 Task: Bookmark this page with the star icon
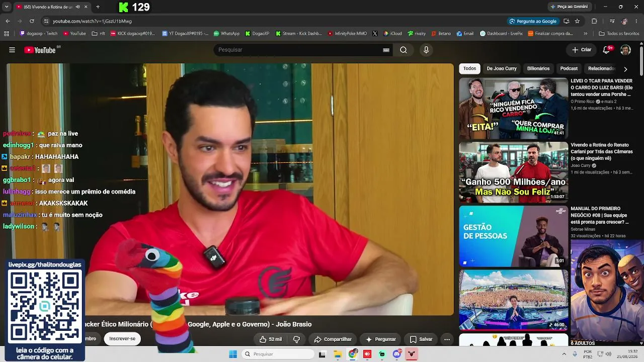pyautogui.click(x=577, y=21)
